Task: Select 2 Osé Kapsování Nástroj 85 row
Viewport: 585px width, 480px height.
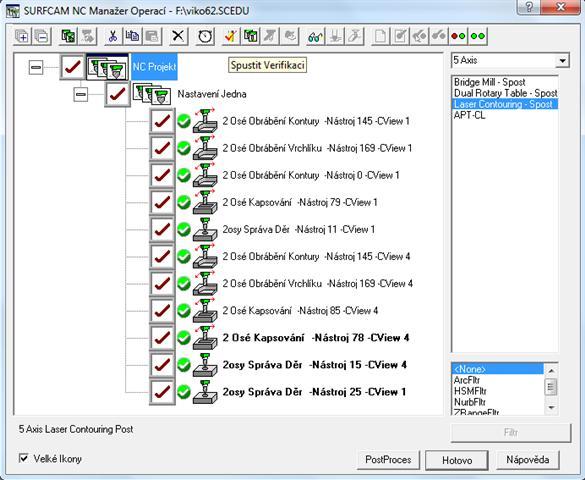Action: click(x=300, y=310)
